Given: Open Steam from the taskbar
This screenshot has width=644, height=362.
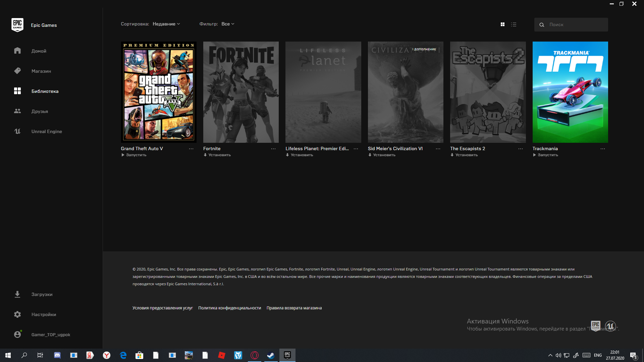Looking at the screenshot, I should [x=271, y=355].
